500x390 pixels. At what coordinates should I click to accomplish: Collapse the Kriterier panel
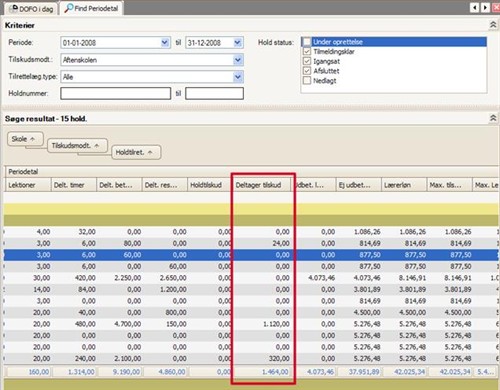coord(493,25)
